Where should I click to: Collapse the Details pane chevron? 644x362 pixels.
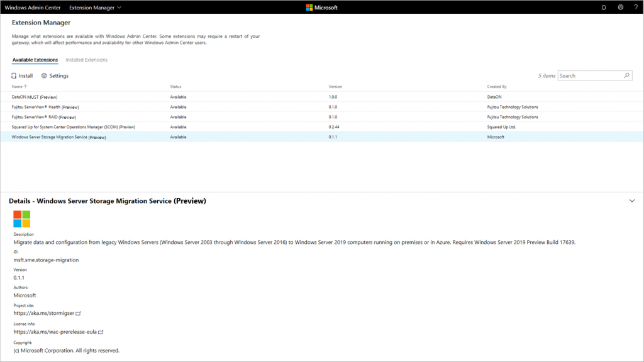[631, 200]
